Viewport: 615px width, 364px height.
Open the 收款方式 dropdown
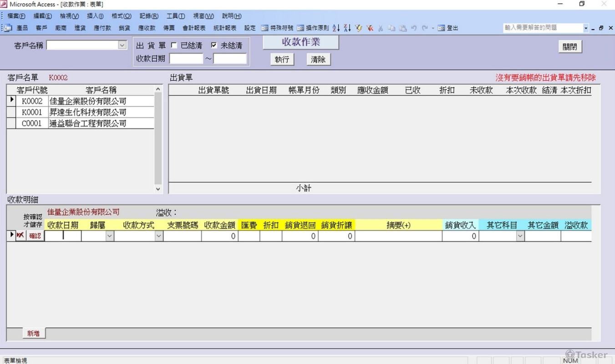159,236
